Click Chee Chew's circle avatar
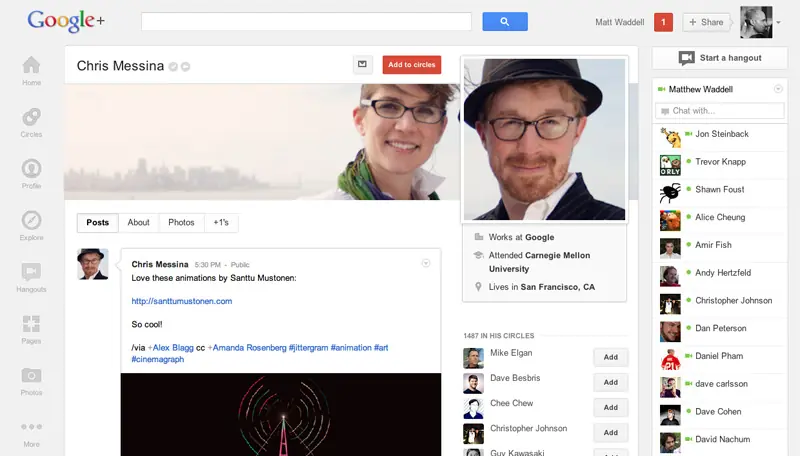 tap(473, 409)
